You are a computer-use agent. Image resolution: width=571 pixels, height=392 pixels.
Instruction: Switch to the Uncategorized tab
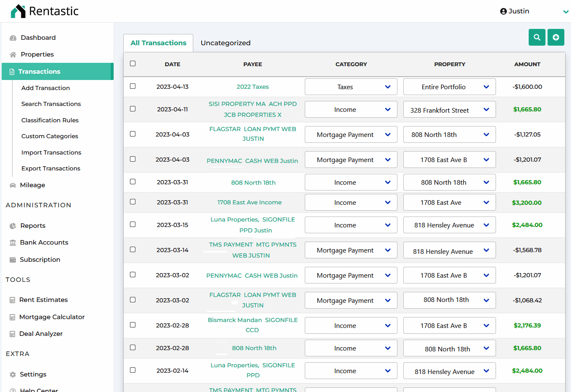(x=226, y=43)
